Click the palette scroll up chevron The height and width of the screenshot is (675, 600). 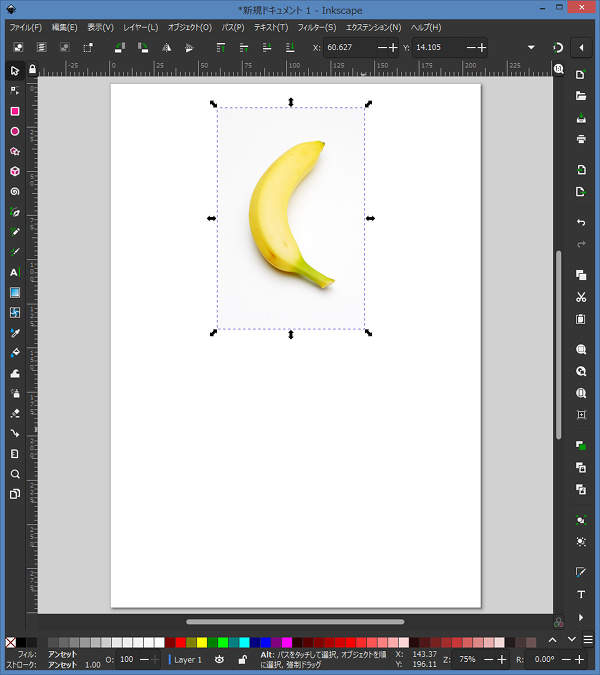[x=553, y=640]
